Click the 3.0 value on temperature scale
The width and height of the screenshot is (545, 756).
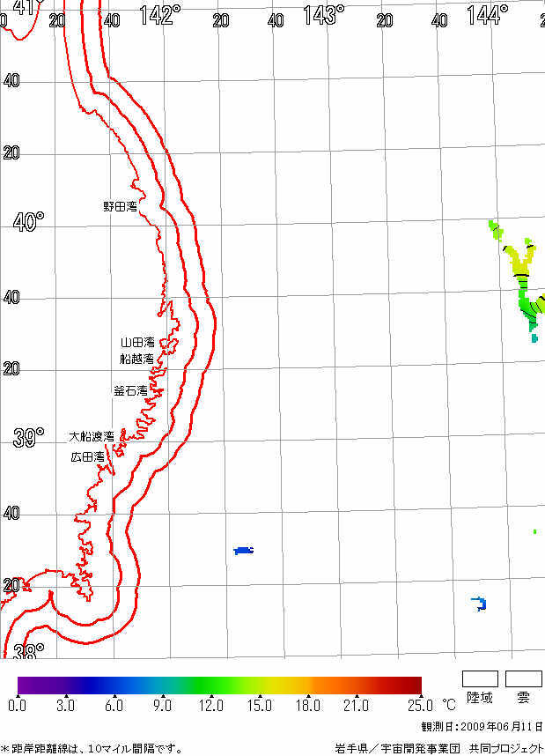point(65,706)
